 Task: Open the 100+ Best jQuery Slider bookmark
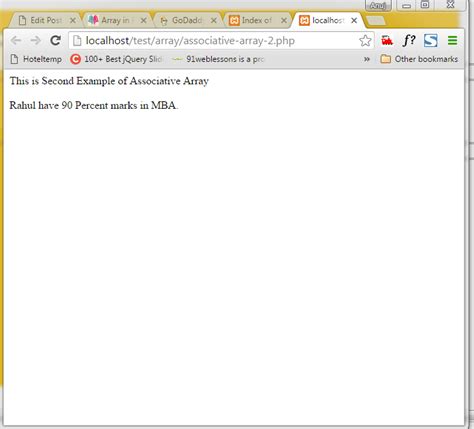[x=116, y=59]
